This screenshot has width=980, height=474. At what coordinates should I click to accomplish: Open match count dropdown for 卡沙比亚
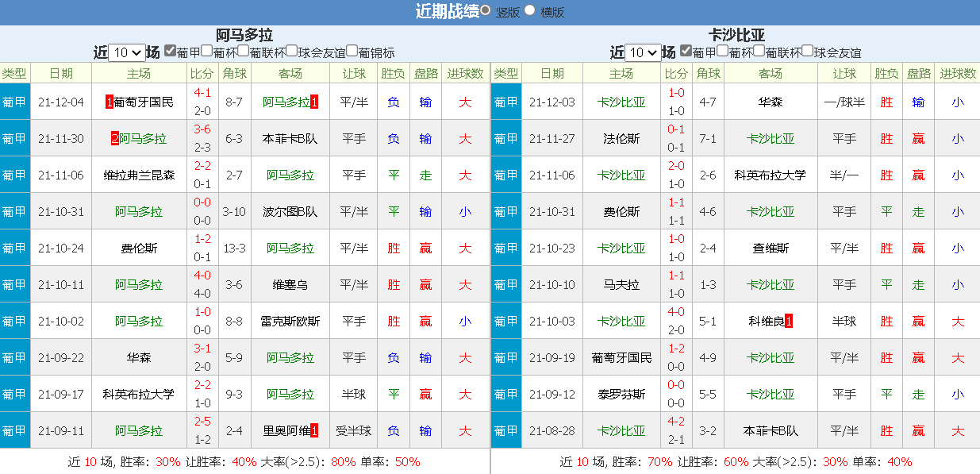coord(643,52)
